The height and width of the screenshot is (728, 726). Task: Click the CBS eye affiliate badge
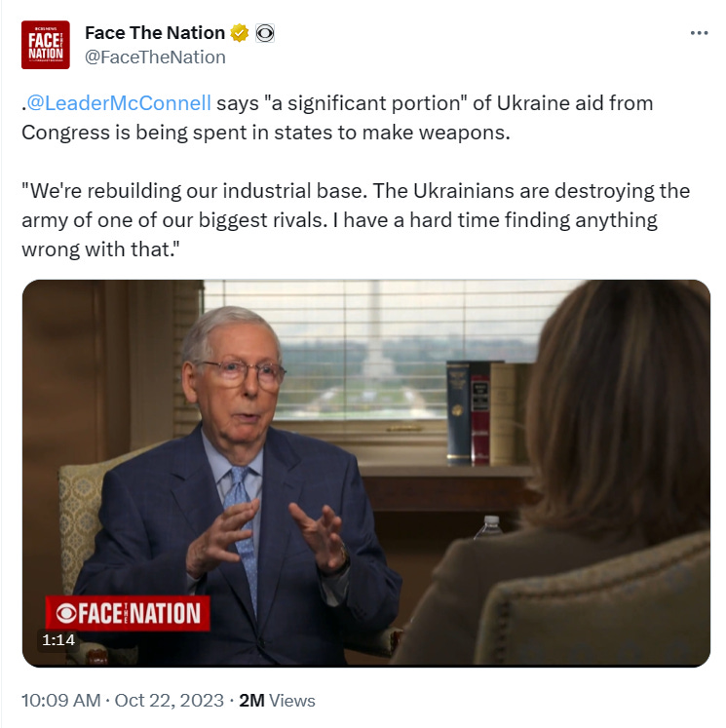[x=265, y=33]
